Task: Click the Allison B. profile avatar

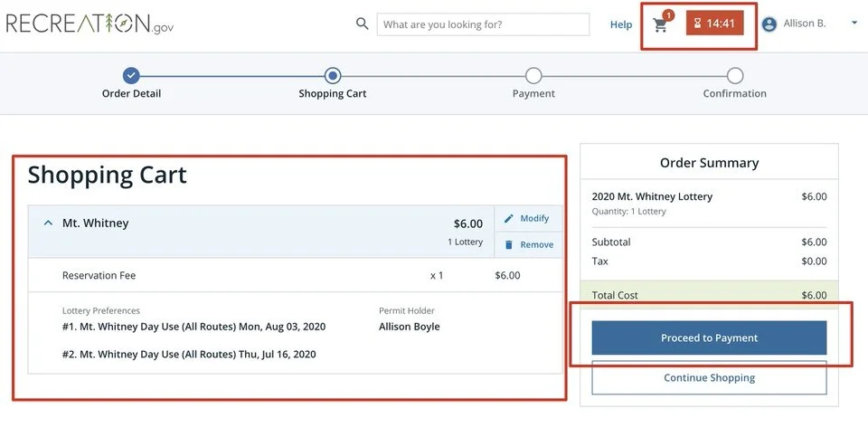Action: coord(769,24)
